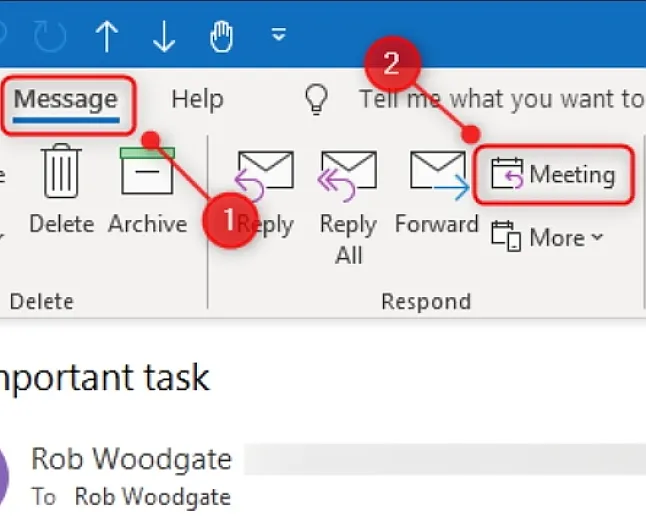
Task: Focus the 'Tell me what you want to' search box
Action: pos(502,99)
